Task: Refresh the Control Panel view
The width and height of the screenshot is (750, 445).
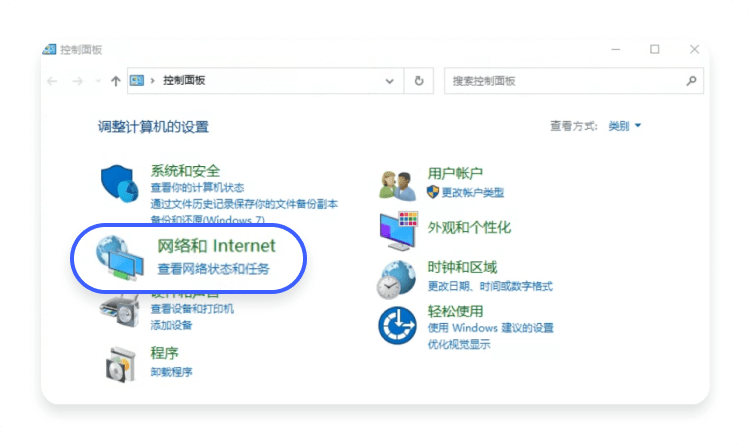Action: click(419, 81)
